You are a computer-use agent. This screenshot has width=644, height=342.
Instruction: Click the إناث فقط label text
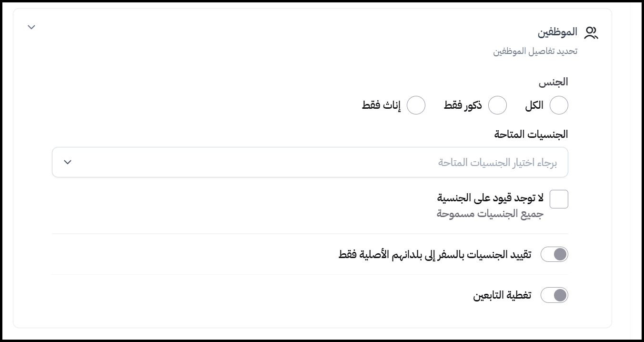(x=381, y=105)
